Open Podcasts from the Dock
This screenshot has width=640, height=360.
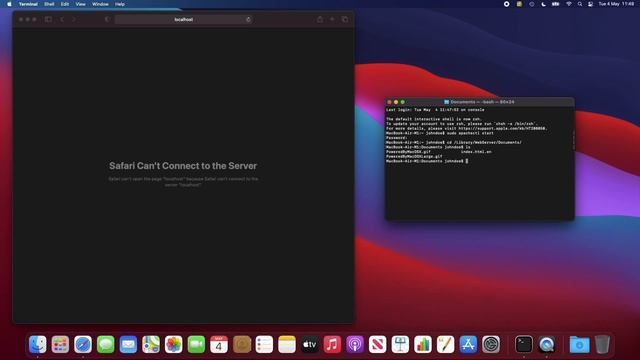(x=355, y=344)
